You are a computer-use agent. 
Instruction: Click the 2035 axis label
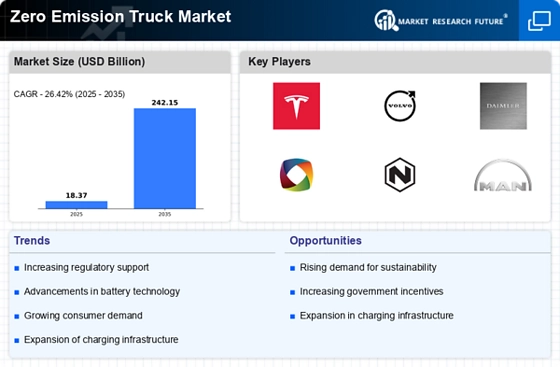click(x=165, y=214)
